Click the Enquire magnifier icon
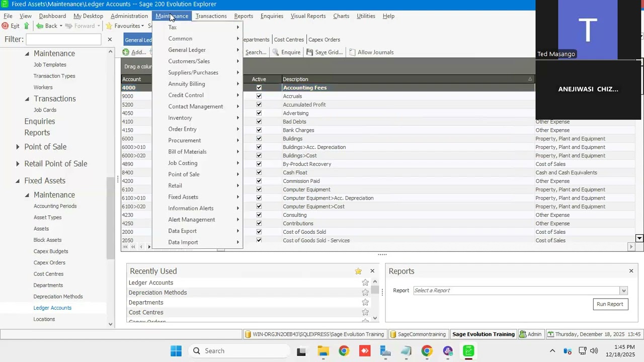 tap(276, 52)
